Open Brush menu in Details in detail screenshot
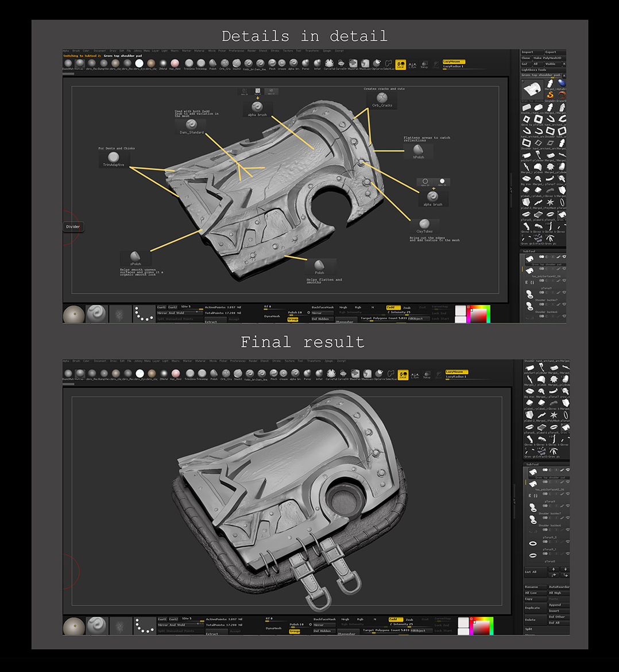 coord(76,51)
